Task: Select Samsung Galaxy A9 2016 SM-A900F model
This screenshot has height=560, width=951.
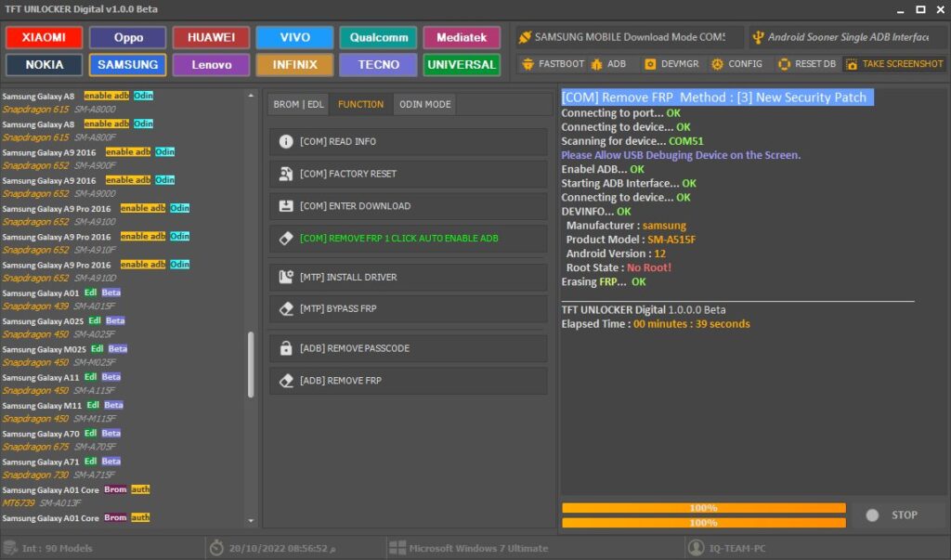Action: (124, 159)
